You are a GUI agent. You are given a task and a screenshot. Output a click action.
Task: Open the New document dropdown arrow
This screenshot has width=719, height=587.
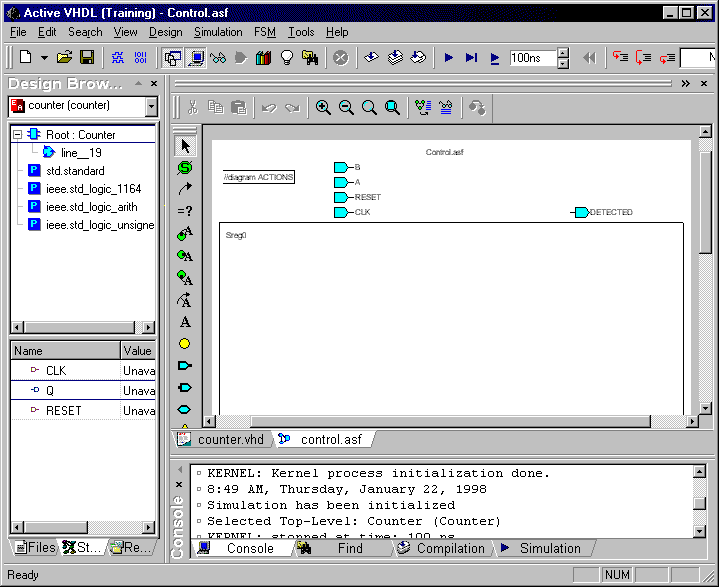pos(44,58)
